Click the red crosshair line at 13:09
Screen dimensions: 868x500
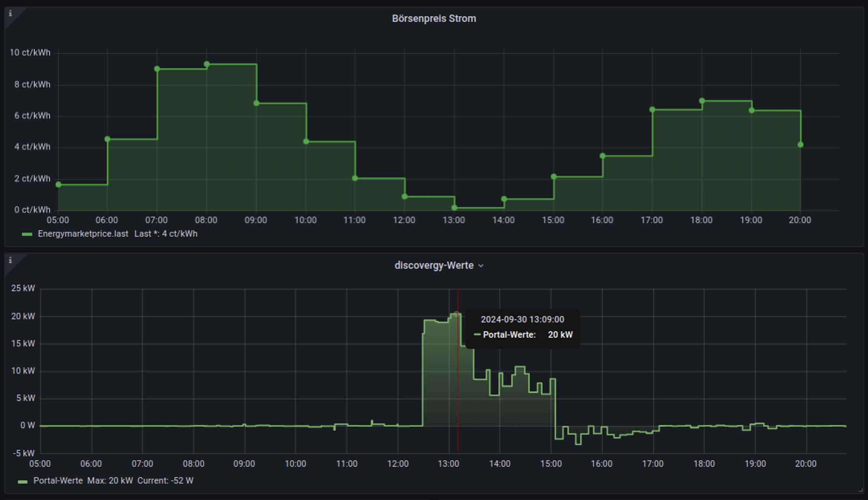(458, 371)
